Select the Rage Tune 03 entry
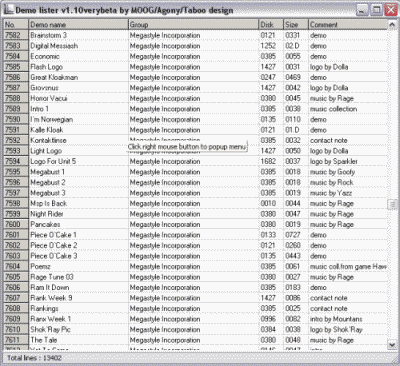 52,277
